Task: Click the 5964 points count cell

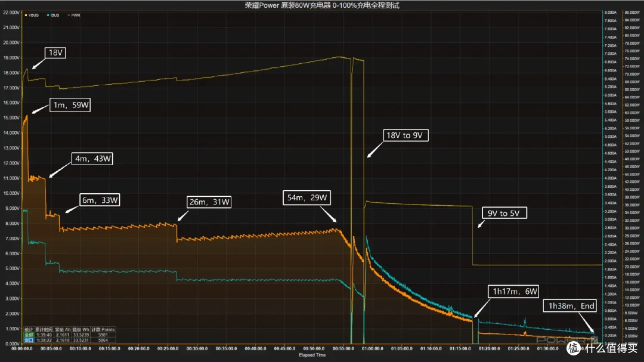Action: [x=103, y=340]
